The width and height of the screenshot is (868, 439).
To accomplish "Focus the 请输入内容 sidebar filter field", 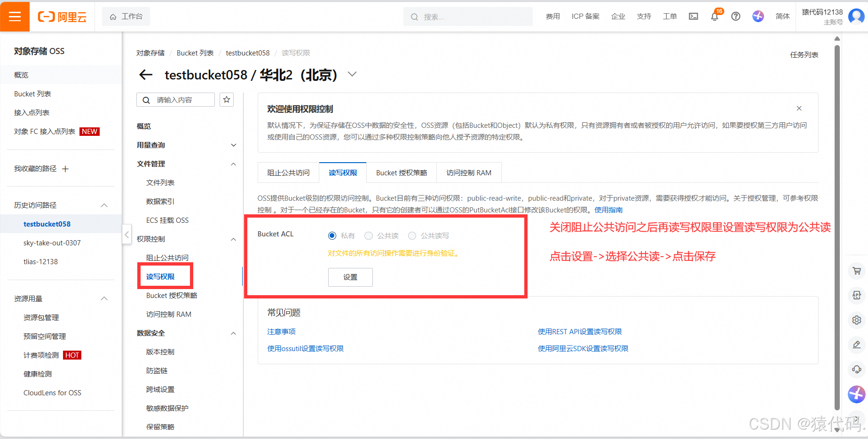I will click(x=175, y=100).
